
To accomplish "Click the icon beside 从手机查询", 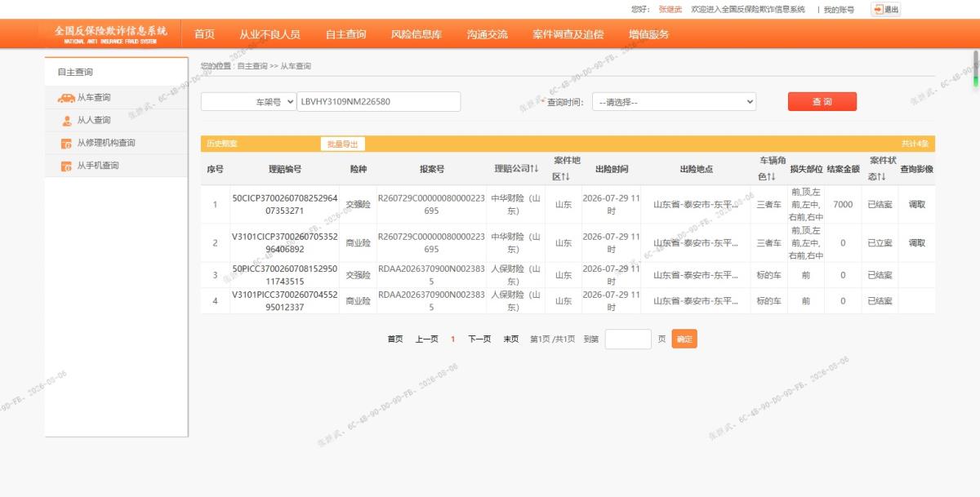I will 67,166.
